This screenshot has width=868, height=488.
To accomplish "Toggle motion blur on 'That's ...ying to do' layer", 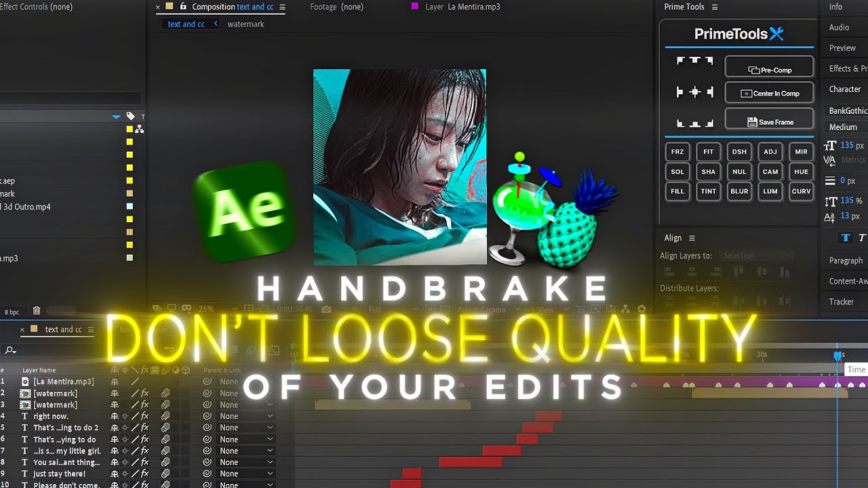I will click(x=165, y=439).
